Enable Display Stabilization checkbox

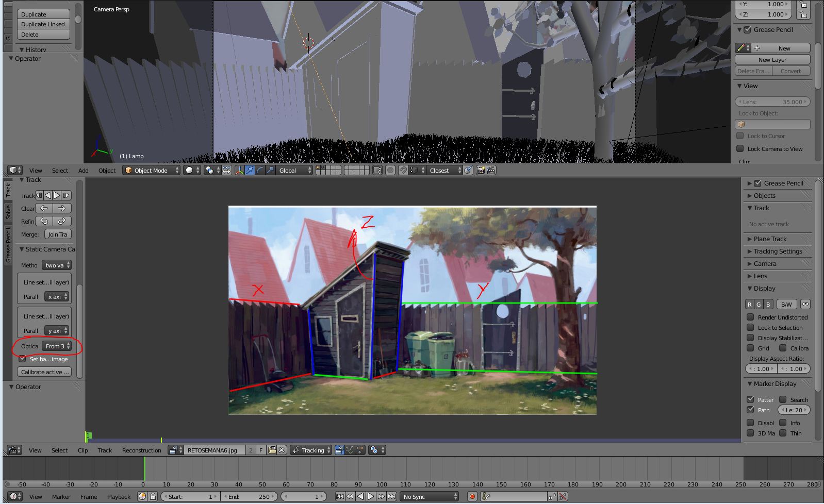750,338
